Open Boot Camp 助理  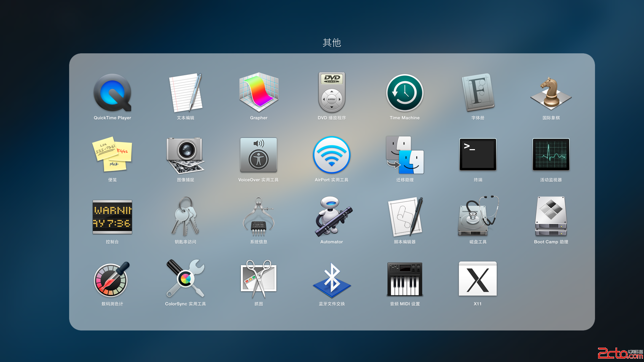pos(551,217)
